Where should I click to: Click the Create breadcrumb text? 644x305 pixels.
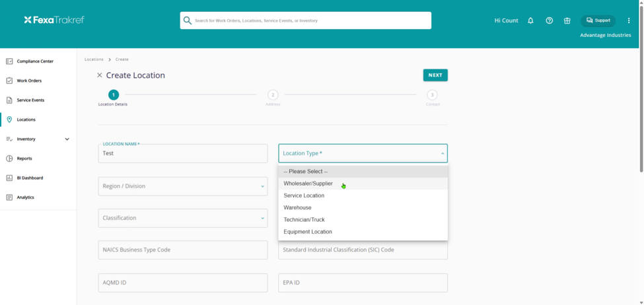[122, 59]
